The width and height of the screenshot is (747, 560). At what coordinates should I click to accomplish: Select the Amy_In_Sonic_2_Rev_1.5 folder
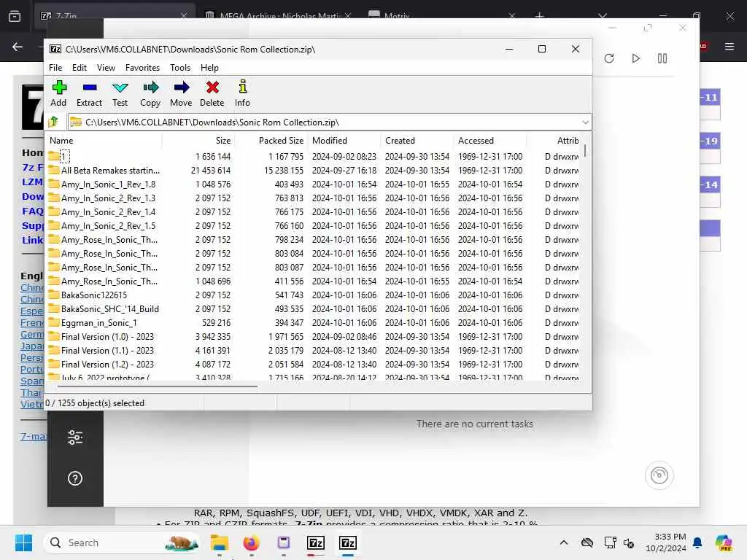pos(102,226)
